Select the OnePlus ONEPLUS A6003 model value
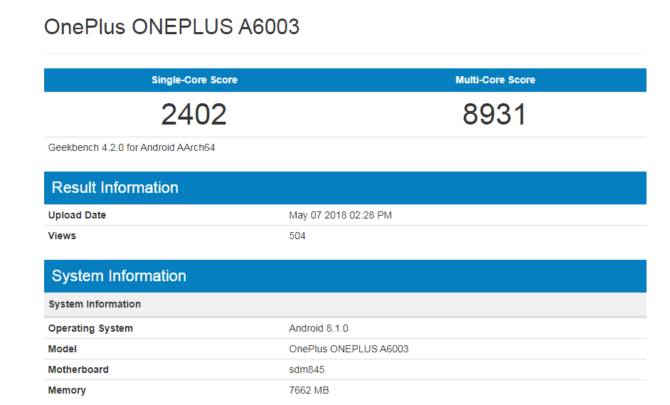Viewport: 670px width, 405px height. coord(349,349)
